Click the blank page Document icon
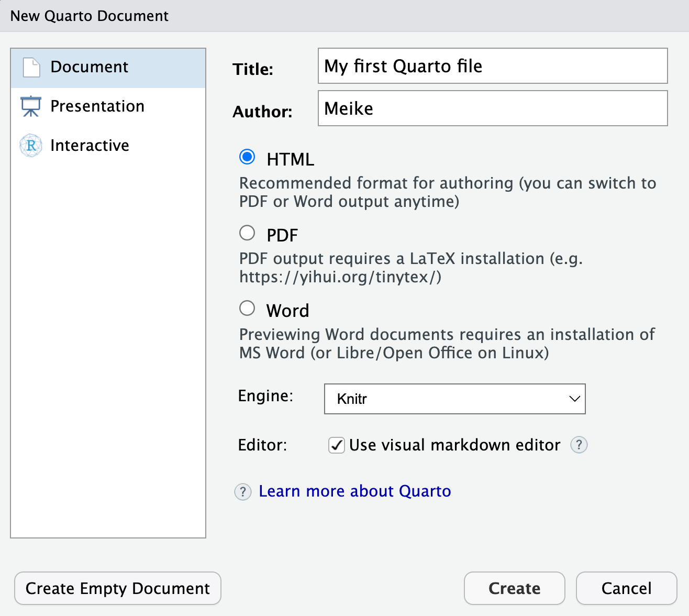Viewport: 689px width, 616px height. [x=31, y=68]
